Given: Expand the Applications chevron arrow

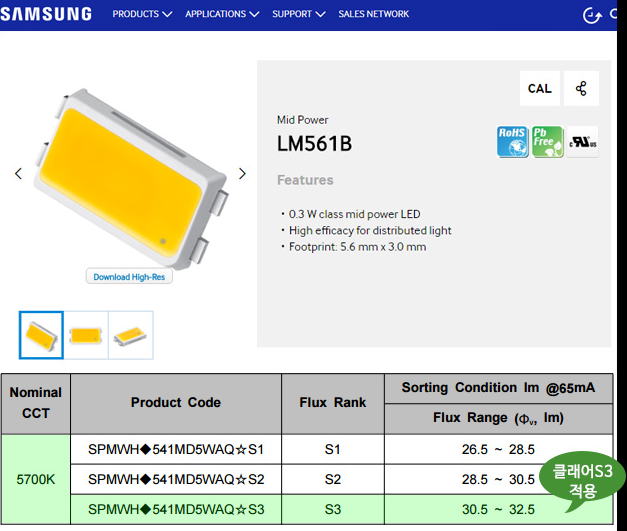Looking at the screenshot, I should 254,14.
